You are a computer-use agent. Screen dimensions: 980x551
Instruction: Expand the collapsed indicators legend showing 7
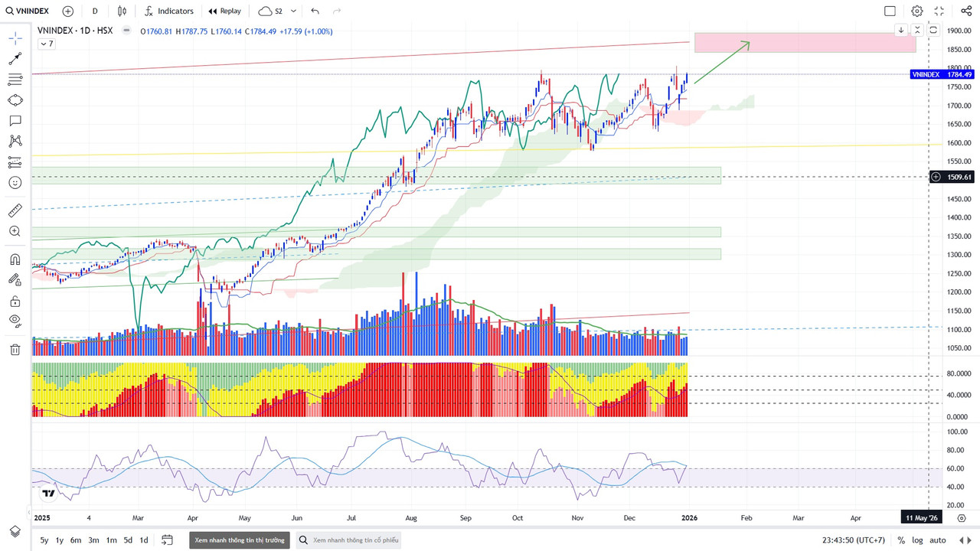47,44
